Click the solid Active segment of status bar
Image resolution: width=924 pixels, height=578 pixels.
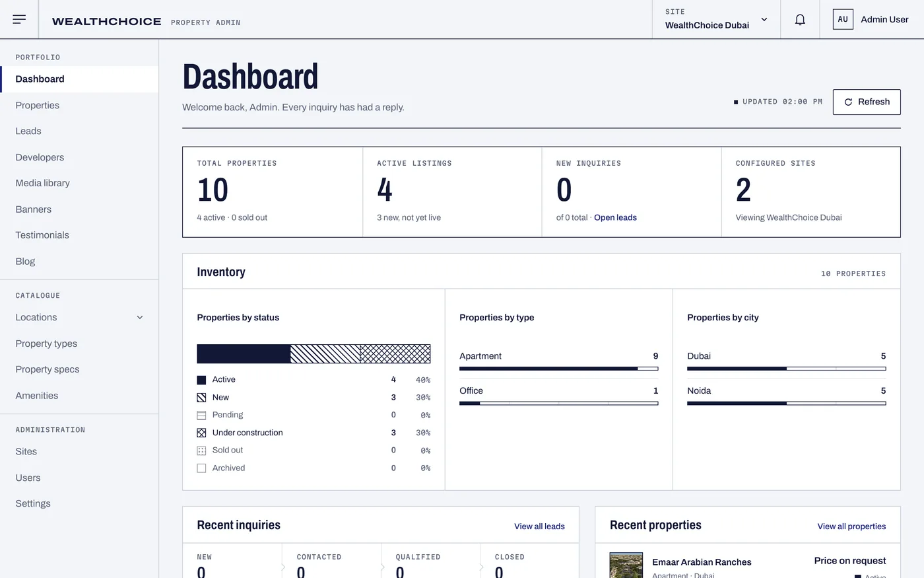point(244,353)
